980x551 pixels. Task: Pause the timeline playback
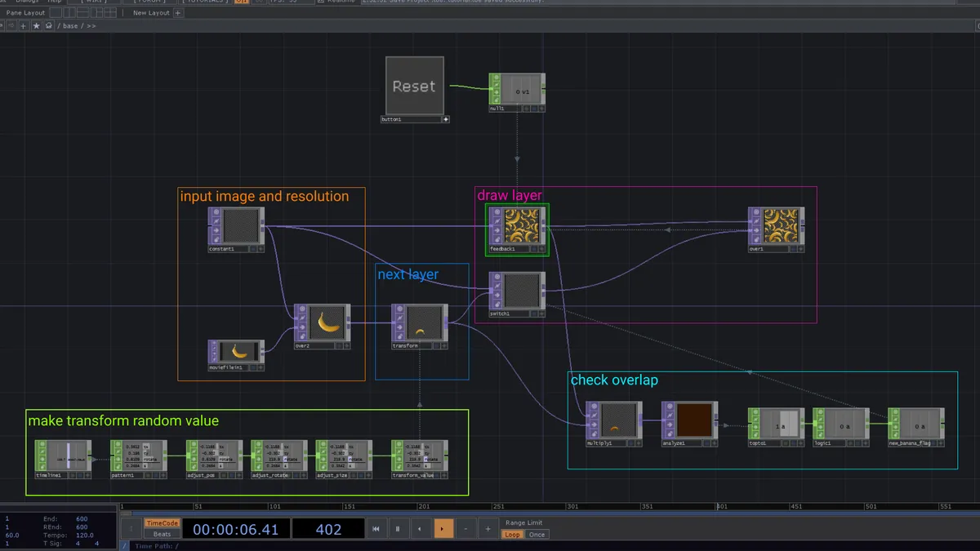[398, 529]
